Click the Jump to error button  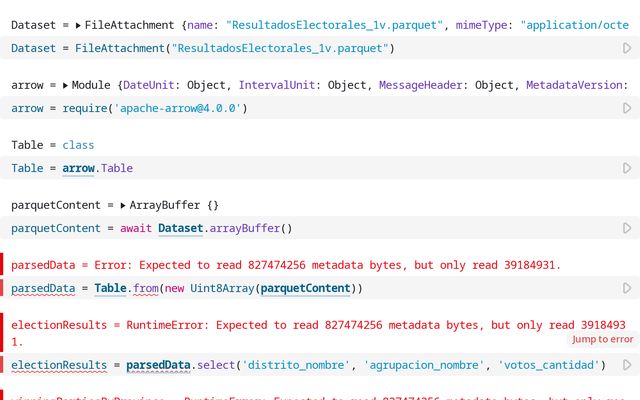point(602,340)
